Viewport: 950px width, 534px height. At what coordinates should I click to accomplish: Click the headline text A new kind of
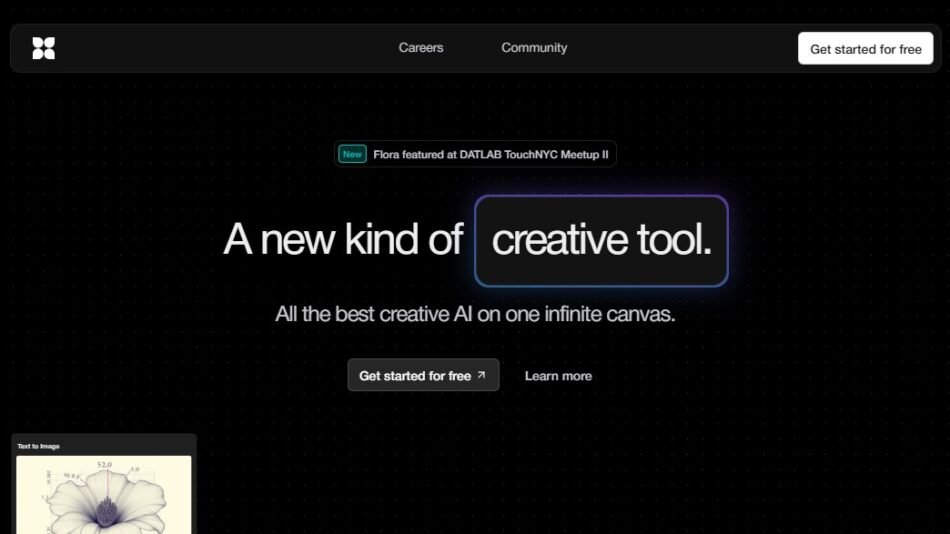coord(343,240)
